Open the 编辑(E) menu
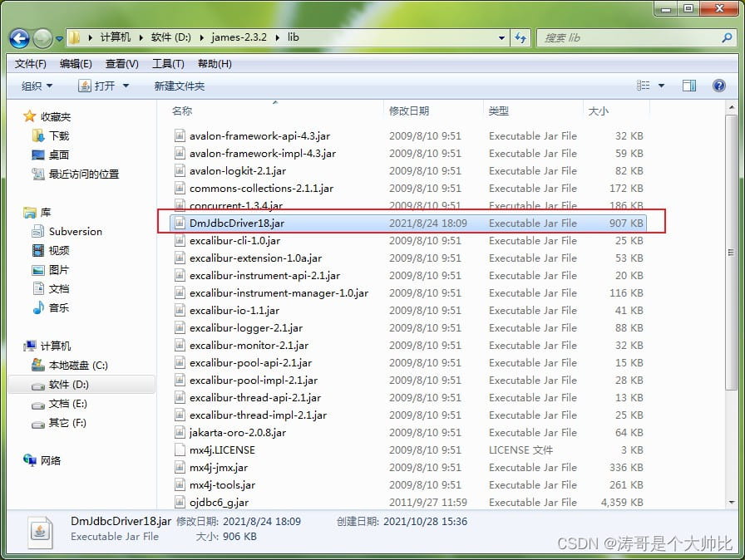 click(76, 64)
